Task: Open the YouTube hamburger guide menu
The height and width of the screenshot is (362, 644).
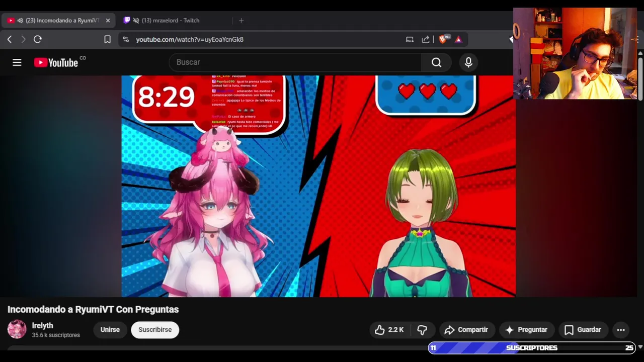Action: (17, 62)
